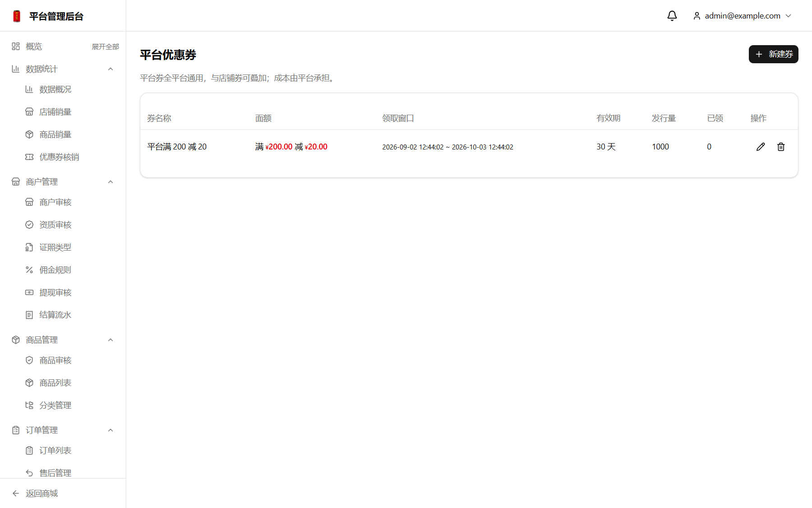Viewport: 812px width, 508px height.
Task: Collapse the 数据统计 section chevron
Action: pyautogui.click(x=111, y=69)
